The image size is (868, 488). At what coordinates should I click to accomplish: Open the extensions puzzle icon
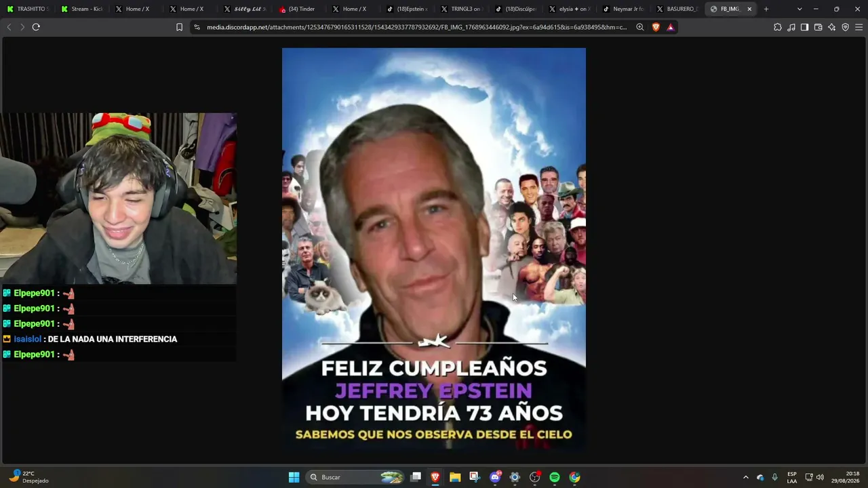(778, 27)
